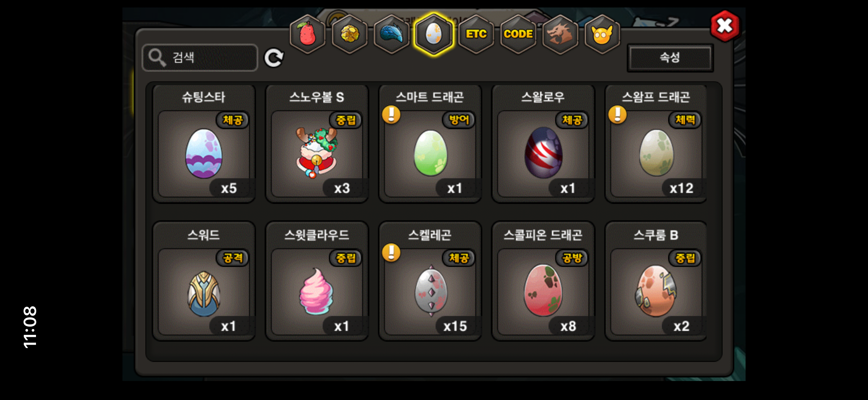The height and width of the screenshot is (400, 868).
Task: Select the 슈팅스타 egg card
Action: tap(204, 144)
